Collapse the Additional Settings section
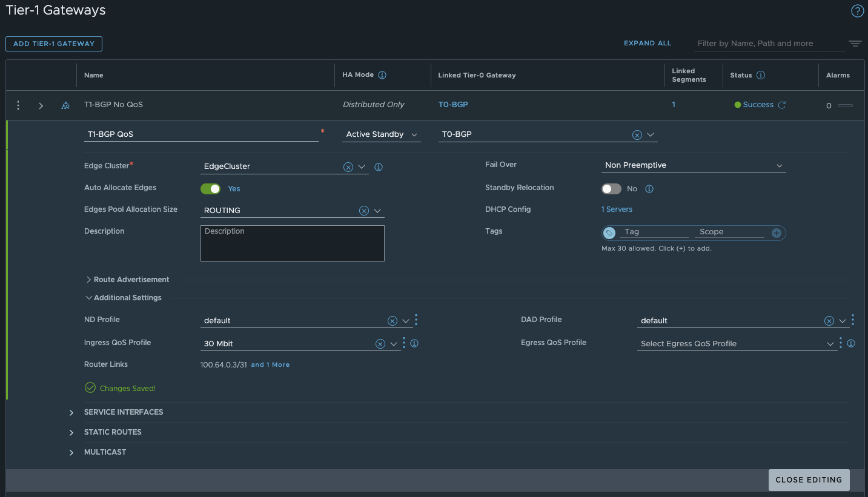868x497 pixels. pos(88,297)
